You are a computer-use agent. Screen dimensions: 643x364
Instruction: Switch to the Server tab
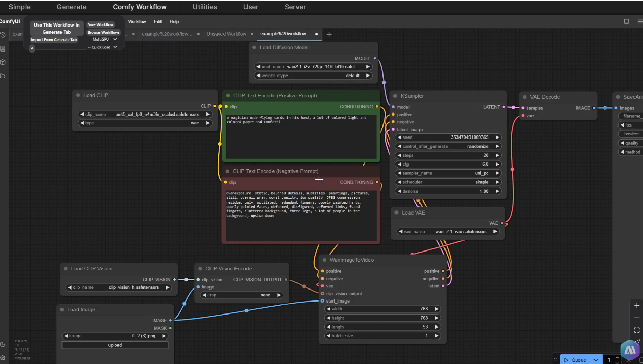tap(295, 7)
